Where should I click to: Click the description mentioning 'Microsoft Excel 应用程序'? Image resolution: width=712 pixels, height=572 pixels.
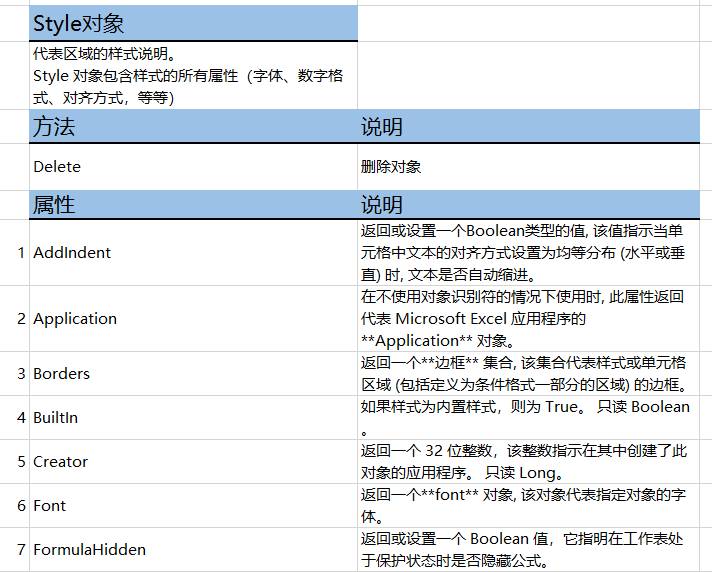click(529, 318)
